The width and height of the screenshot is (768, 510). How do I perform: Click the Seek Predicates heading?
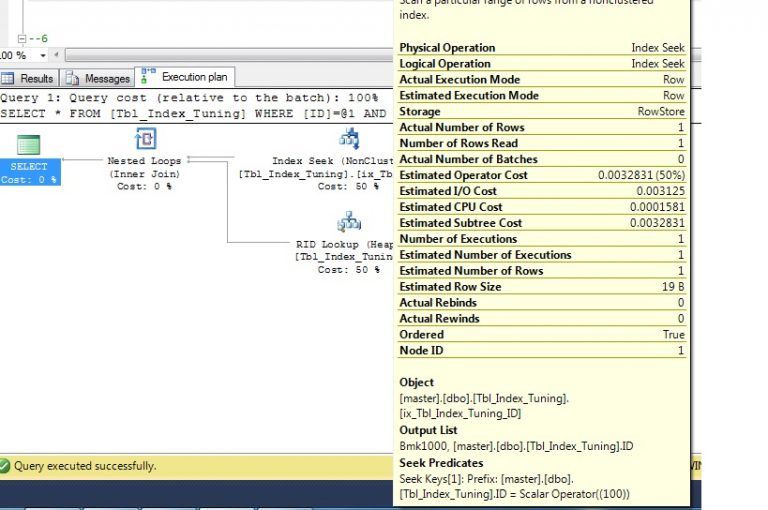[x=441, y=463]
